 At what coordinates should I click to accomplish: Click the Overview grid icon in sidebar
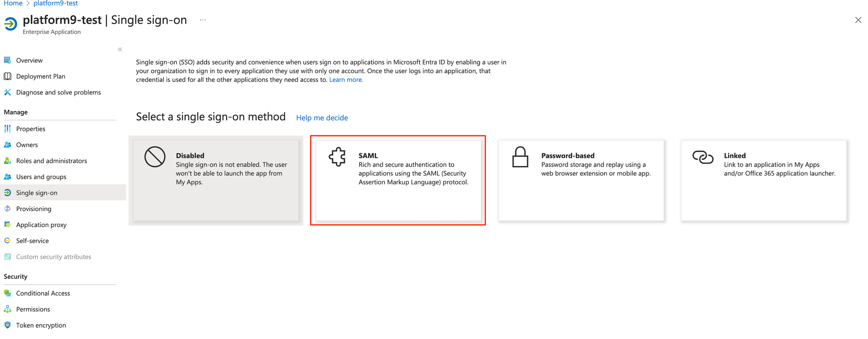(7, 60)
